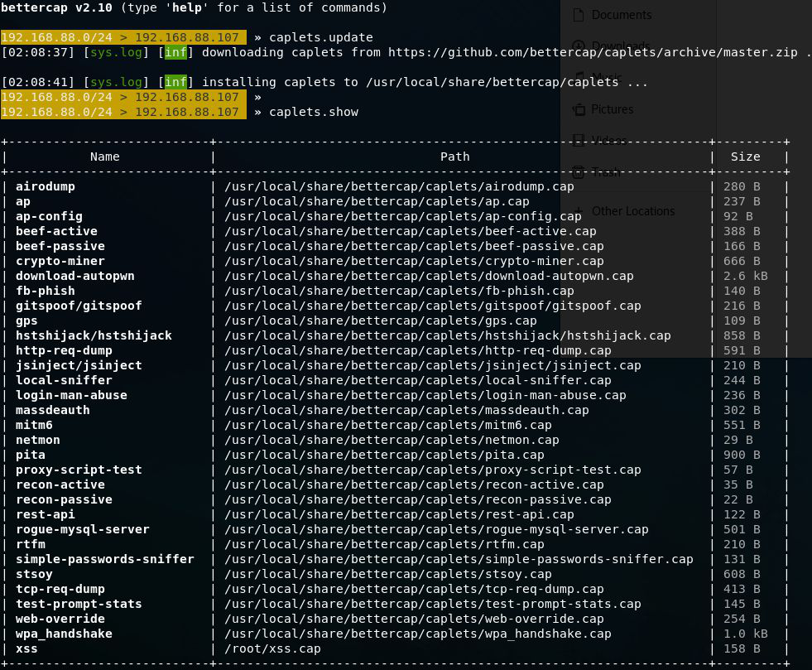Screen dimensions: 812x670
Task: Select the 'stsoy' caplet name
Action: tap(34, 575)
